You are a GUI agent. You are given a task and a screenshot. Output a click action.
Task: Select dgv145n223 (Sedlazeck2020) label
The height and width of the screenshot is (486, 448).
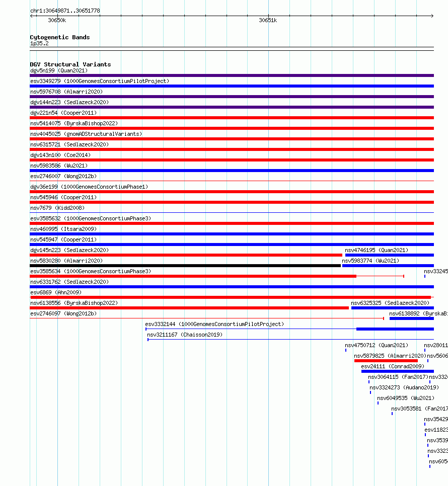pyautogui.click(x=69, y=250)
